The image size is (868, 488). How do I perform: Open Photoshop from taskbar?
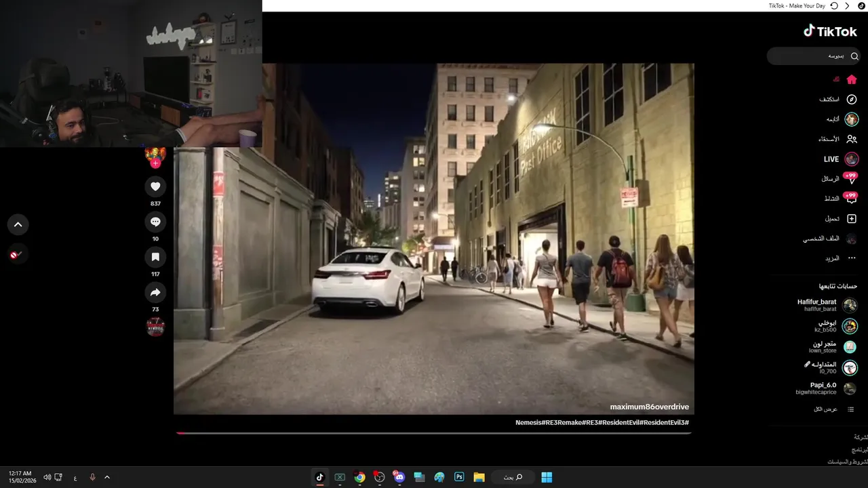(x=459, y=477)
